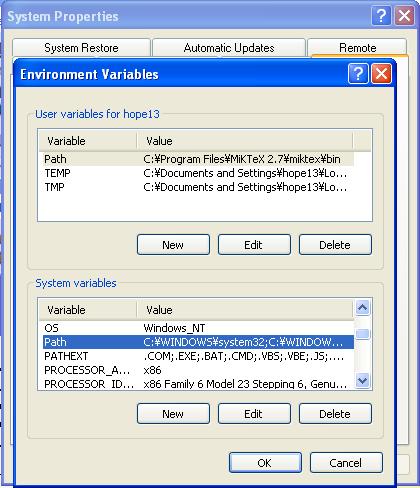Create New system variable

point(173,414)
